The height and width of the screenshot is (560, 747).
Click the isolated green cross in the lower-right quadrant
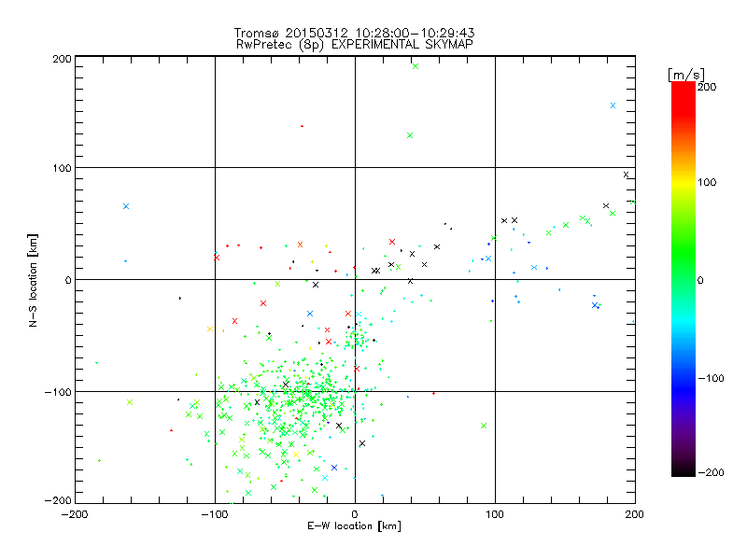click(x=484, y=426)
